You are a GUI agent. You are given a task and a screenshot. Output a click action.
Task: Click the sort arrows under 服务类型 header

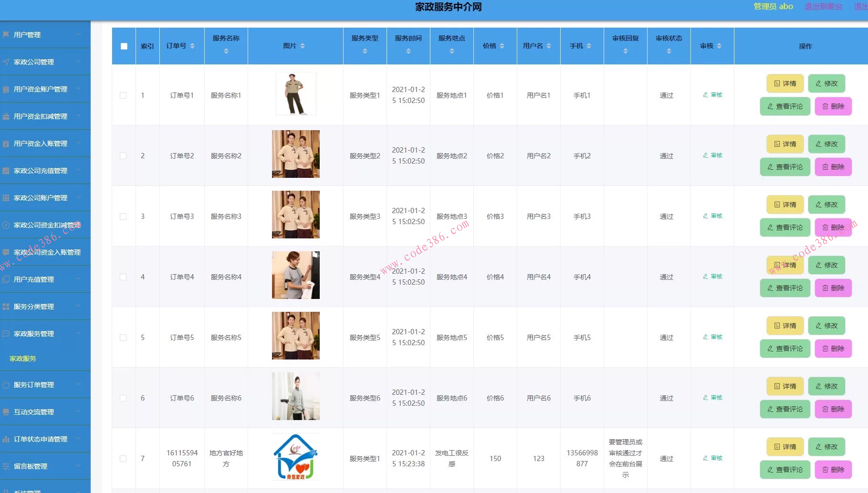(365, 51)
